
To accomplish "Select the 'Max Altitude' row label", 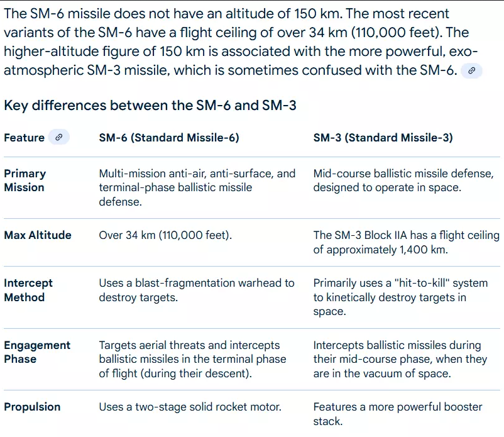I will click(38, 235).
